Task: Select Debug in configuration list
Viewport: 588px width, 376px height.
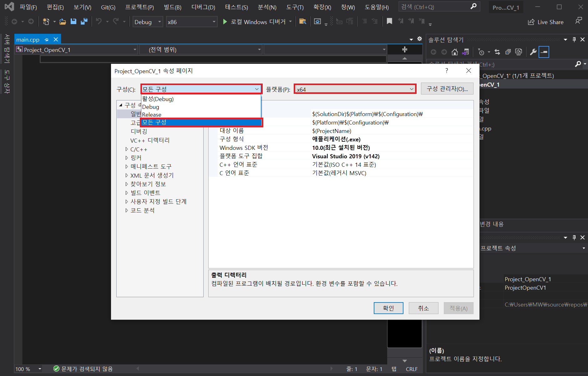Action: click(x=201, y=107)
